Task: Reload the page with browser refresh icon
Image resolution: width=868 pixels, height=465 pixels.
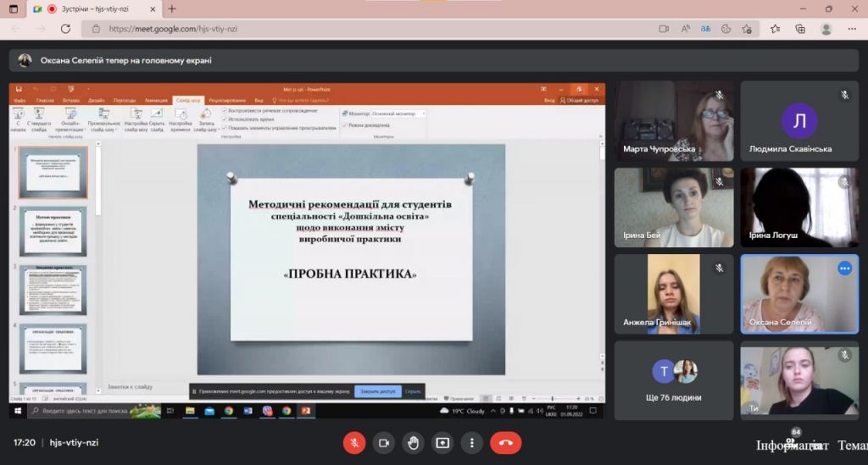Action: point(65,28)
